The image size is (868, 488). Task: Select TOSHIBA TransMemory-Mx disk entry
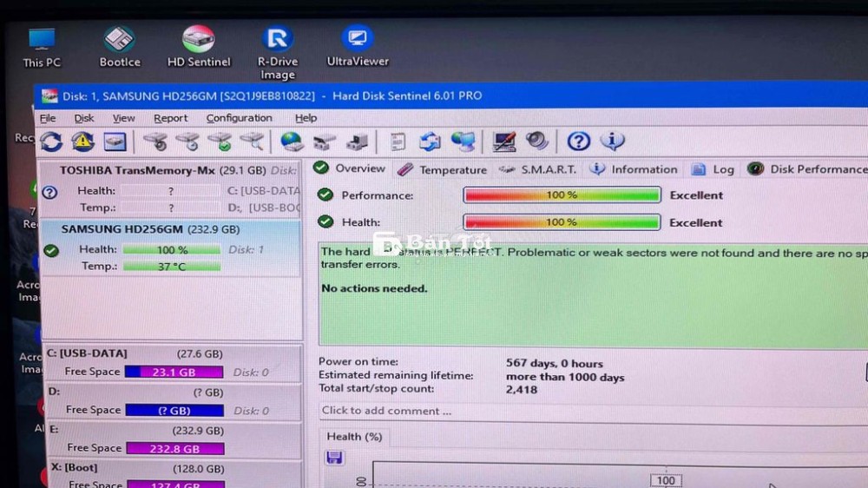pyautogui.click(x=171, y=189)
